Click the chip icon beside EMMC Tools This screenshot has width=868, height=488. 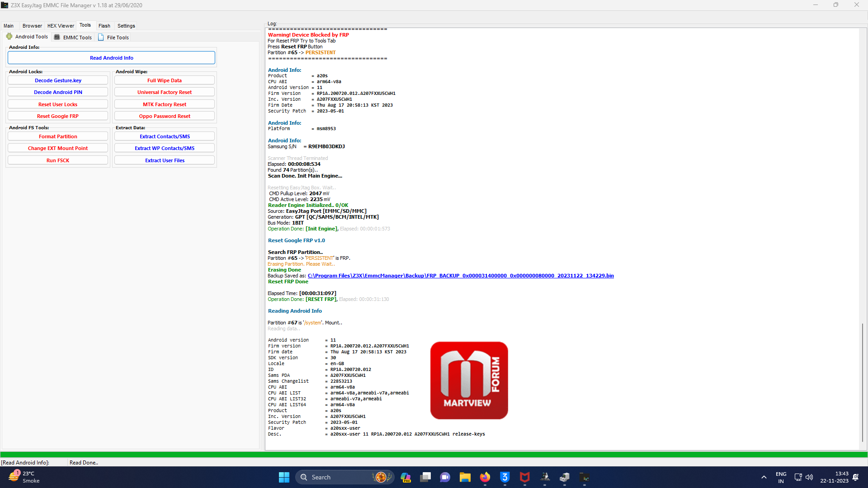(x=57, y=38)
